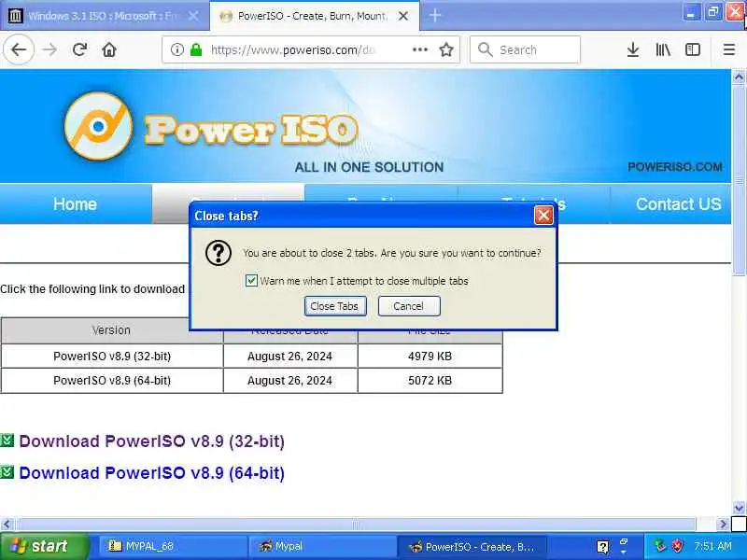Click the vertical scrollbar up arrow

click(739, 77)
